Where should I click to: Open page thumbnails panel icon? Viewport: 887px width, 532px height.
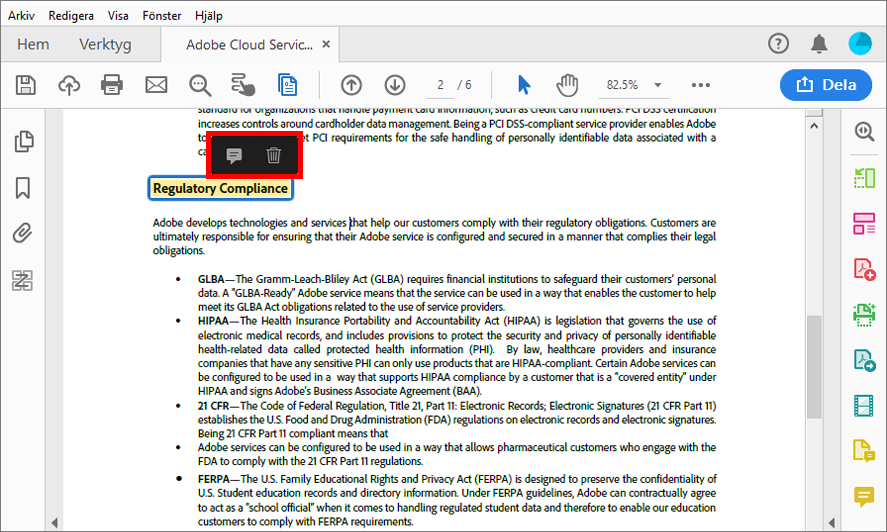click(x=23, y=141)
